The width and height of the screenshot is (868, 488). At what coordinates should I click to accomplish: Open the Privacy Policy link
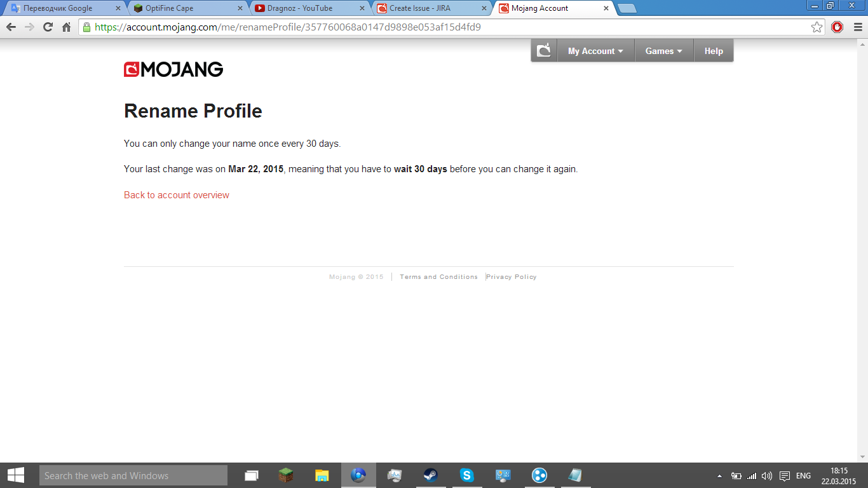tap(512, 277)
